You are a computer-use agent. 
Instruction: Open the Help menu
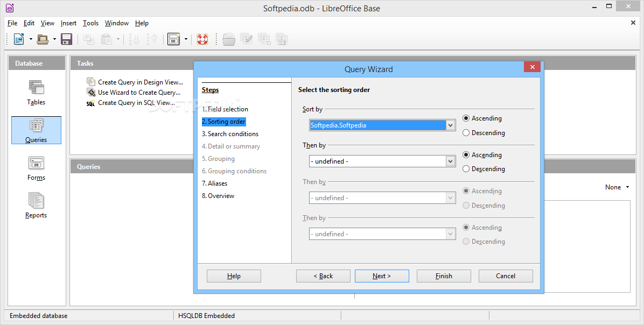click(x=142, y=23)
